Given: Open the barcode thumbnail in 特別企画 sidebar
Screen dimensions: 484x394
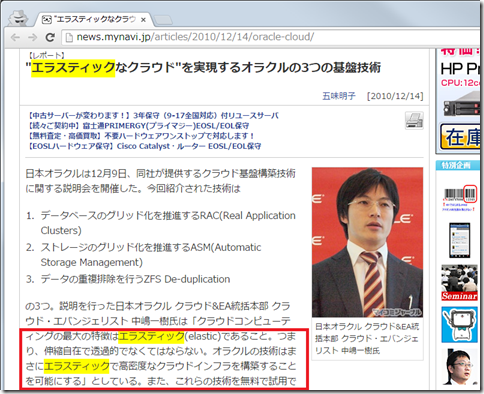Looking at the screenshot, I should pyautogui.click(x=460, y=198).
